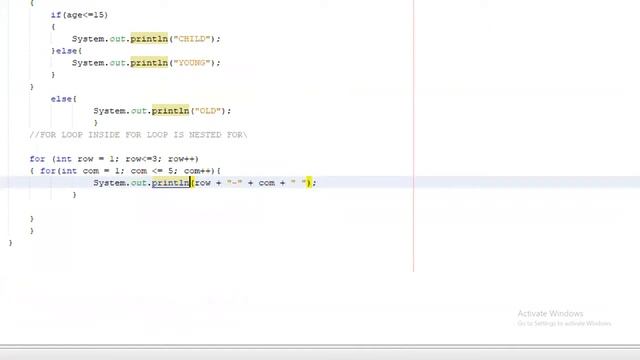640x360 pixels.
Task: Click the 'for' keyword of the row loop
Action: tap(37, 159)
